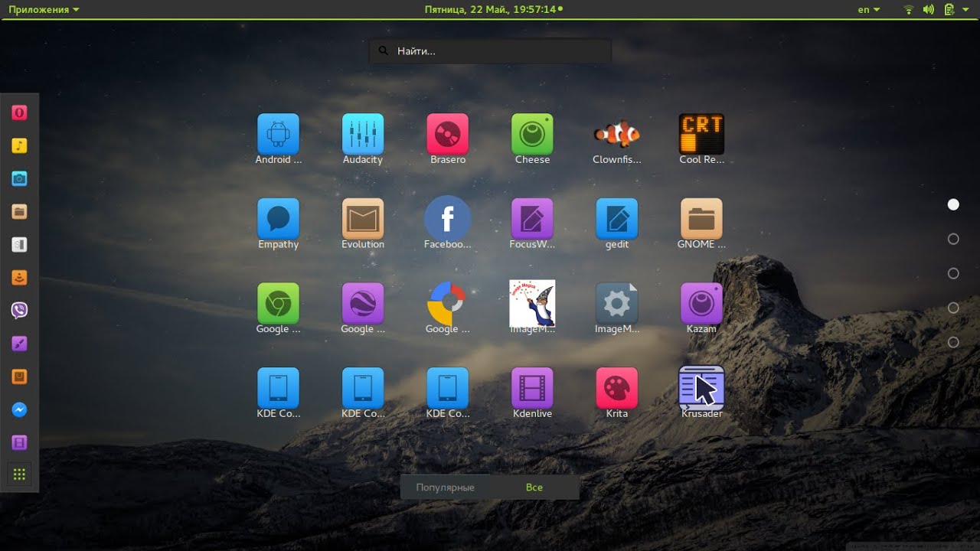980x551 pixels.
Task: Click the purple film dock icon
Action: [x=20, y=442]
